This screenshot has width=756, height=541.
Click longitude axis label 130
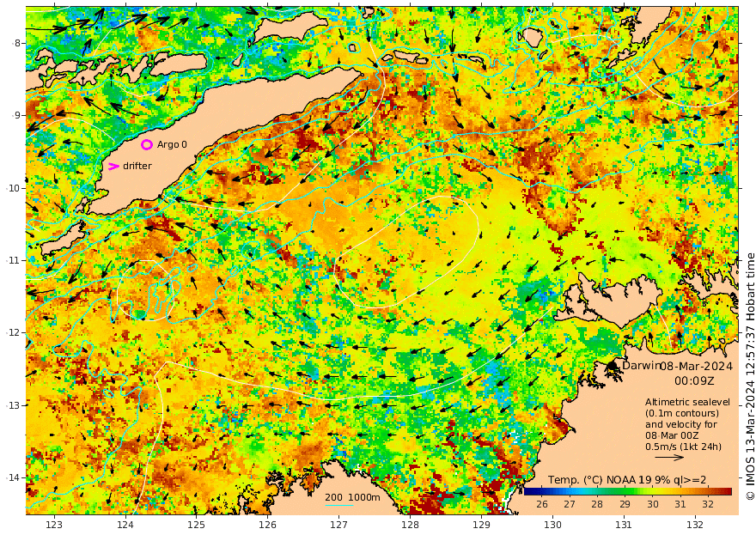[x=552, y=525]
